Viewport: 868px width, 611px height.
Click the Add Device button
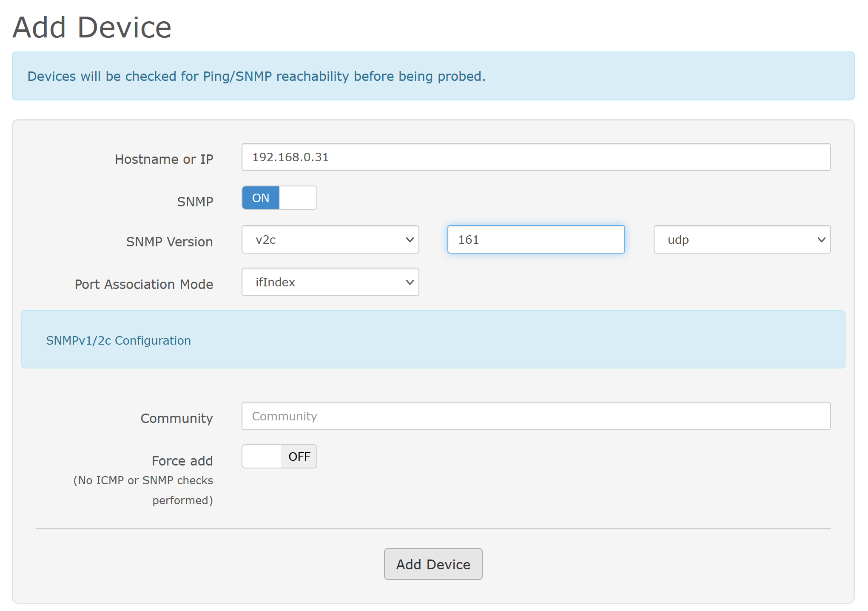tap(433, 564)
